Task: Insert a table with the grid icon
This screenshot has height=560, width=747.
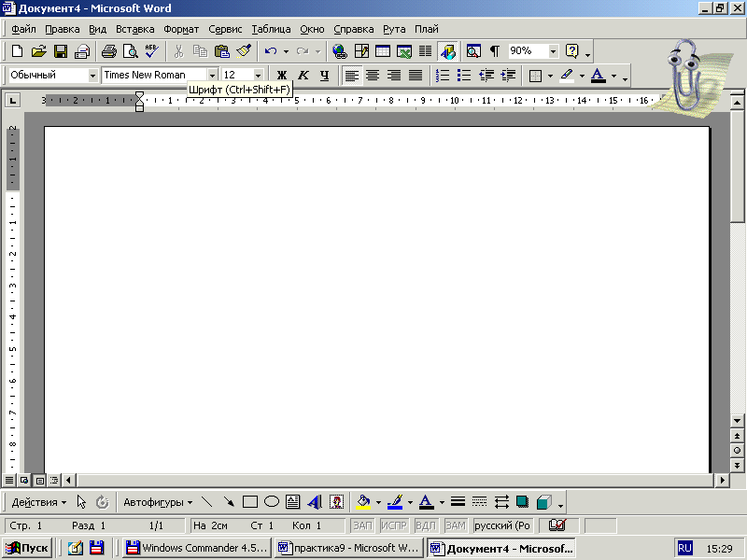Action: click(383, 51)
